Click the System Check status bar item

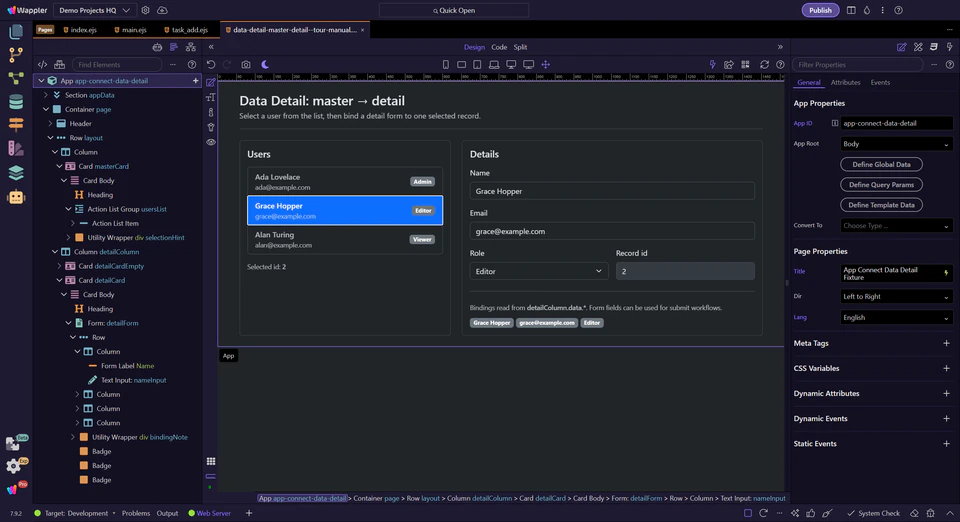[x=873, y=513]
